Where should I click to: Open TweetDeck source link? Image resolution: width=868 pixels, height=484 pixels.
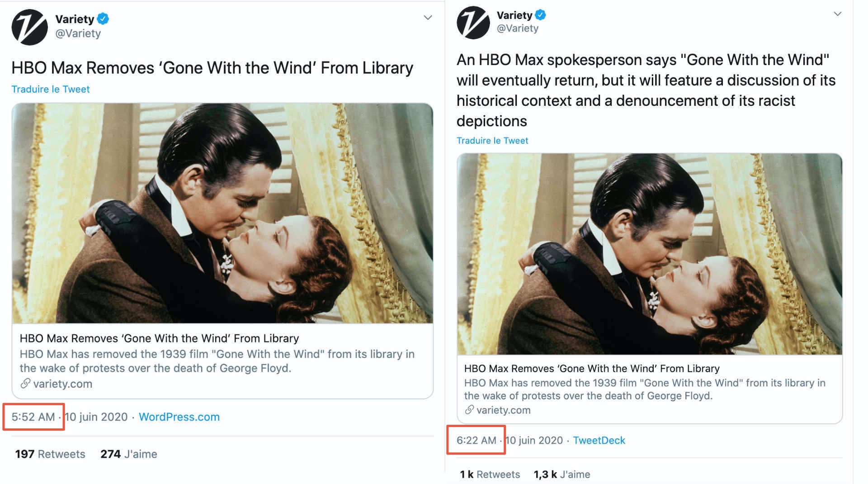pos(599,441)
